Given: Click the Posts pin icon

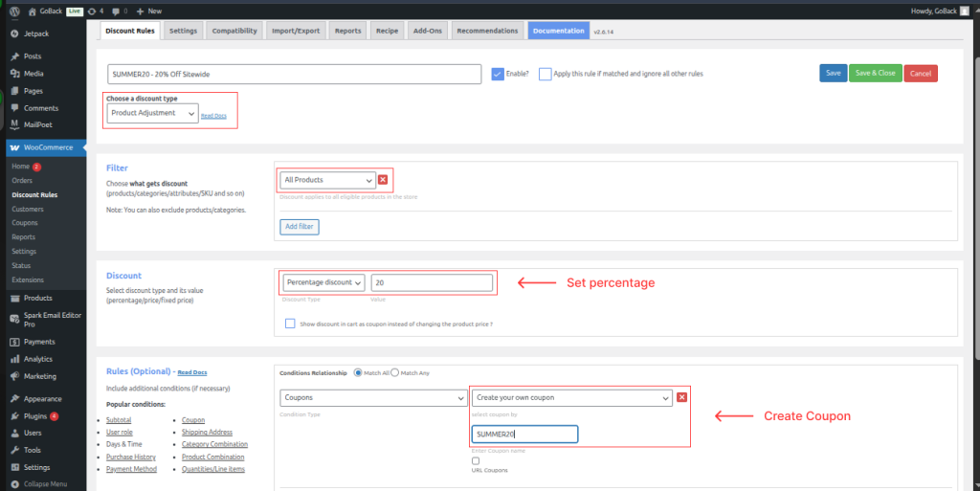Looking at the screenshot, I should 15,56.
